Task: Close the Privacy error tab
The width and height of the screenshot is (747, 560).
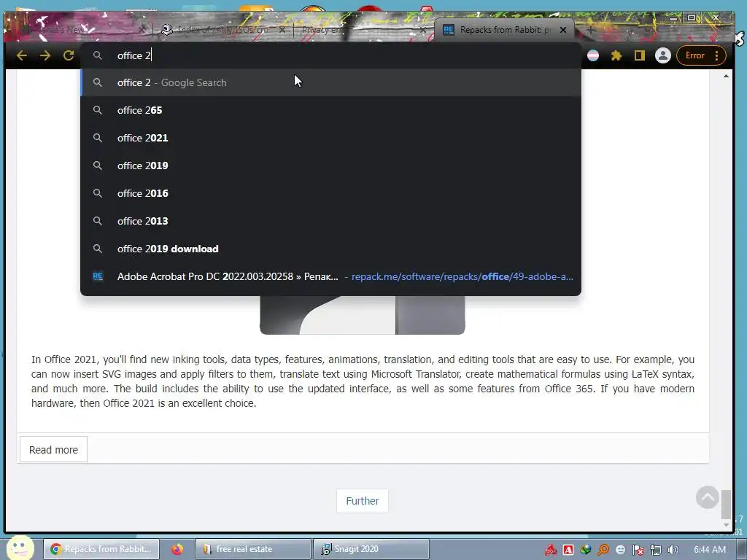Action: pyautogui.click(x=422, y=29)
